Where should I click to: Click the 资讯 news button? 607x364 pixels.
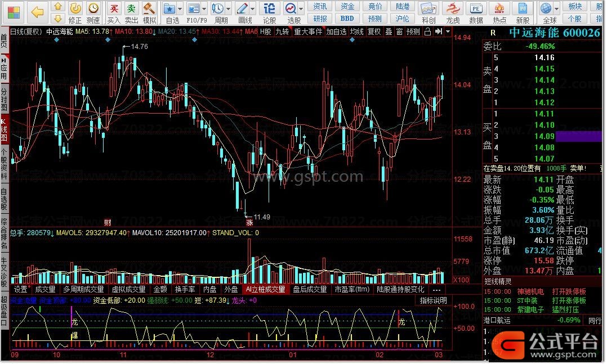coord(320,6)
